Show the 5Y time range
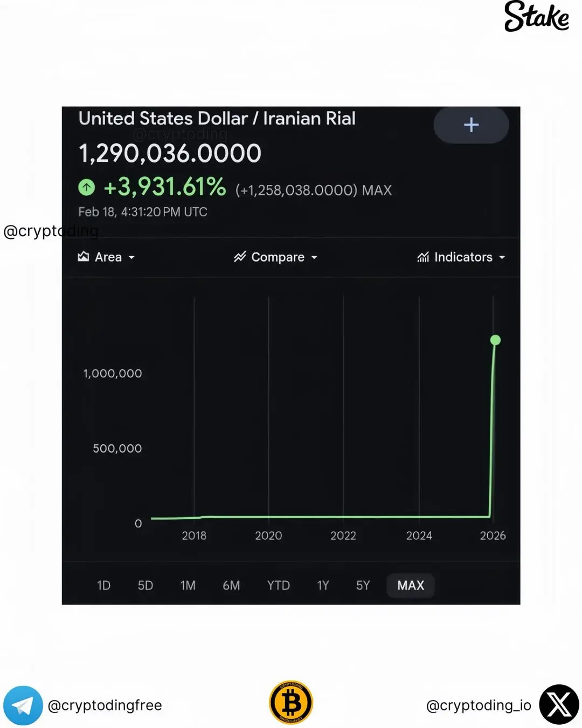 [x=363, y=586]
